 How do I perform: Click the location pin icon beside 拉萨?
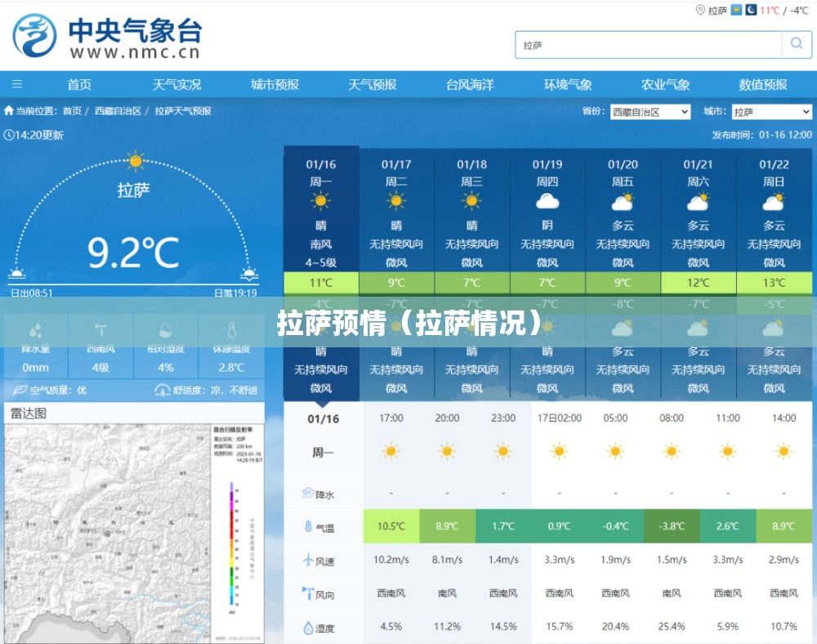coord(700,10)
